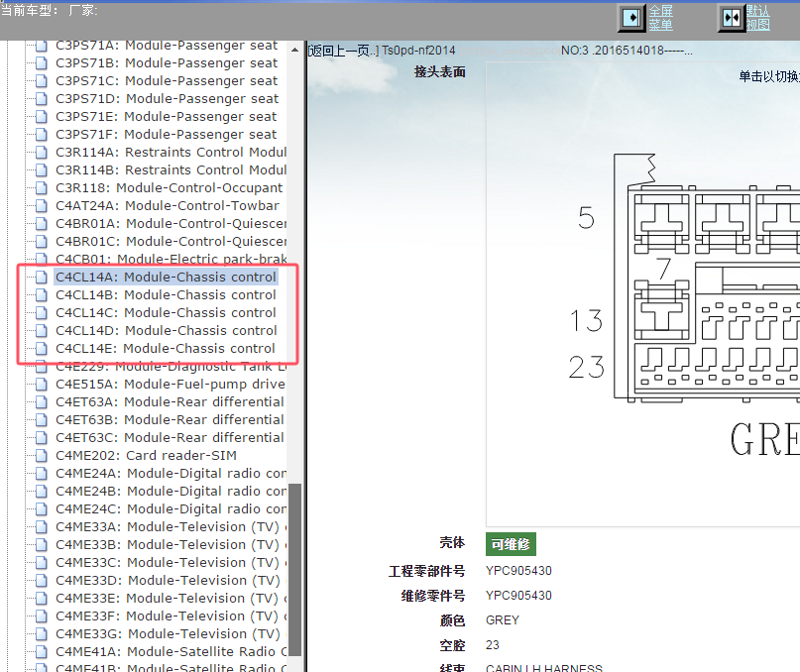Click the 当前车型 header label
The image size is (800, 672).
click(30, 10)
